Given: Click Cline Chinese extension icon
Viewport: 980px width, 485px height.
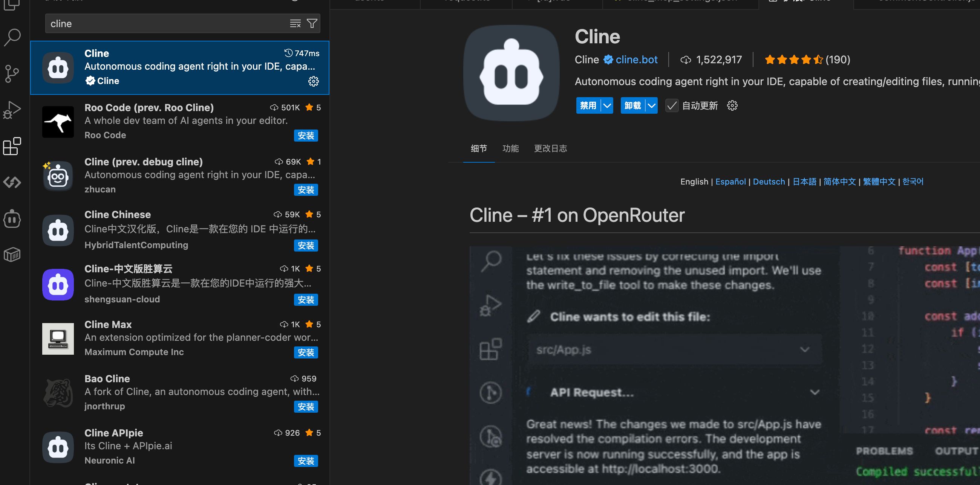Looking at the screenshot, I should [x=58, y=230].
